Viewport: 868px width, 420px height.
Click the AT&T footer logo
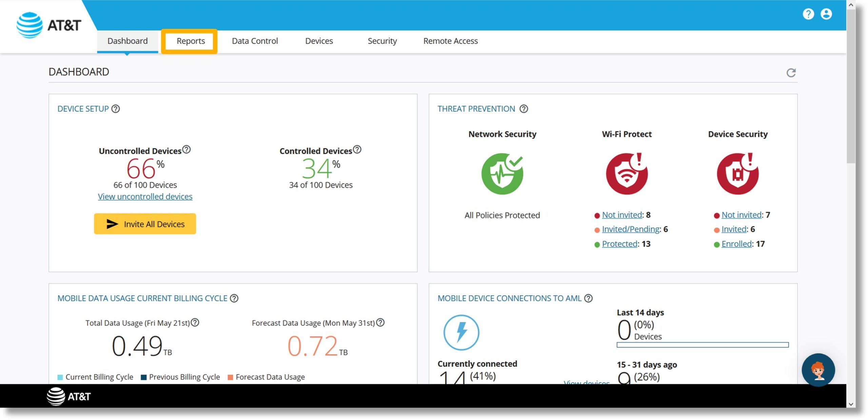(x=69, y=396)
